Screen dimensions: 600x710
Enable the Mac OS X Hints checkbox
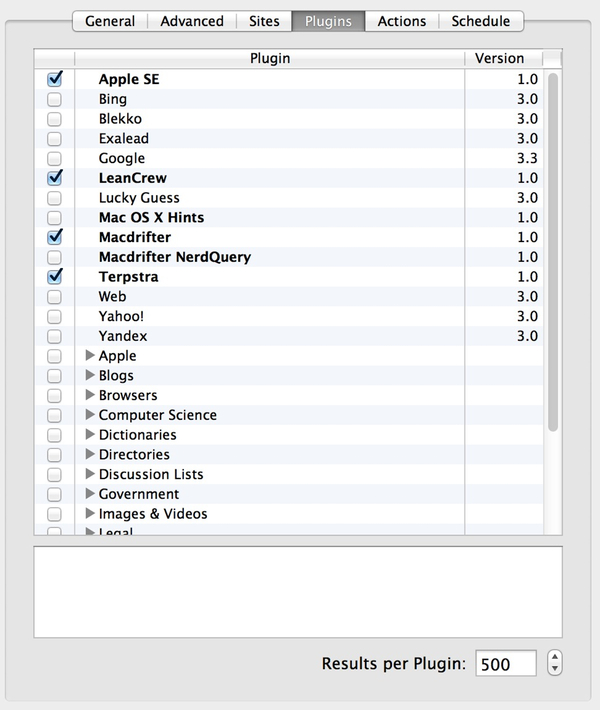(x=54, y=218)
